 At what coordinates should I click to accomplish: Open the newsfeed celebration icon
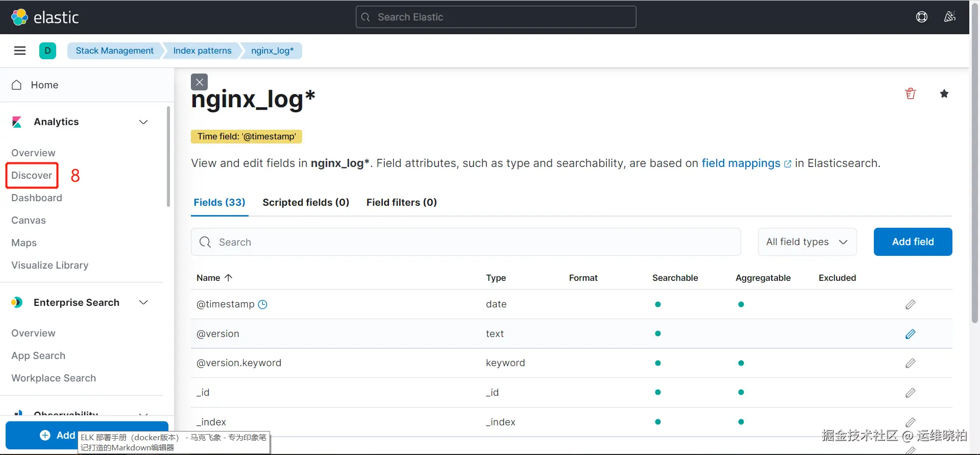tap(949, 17)
